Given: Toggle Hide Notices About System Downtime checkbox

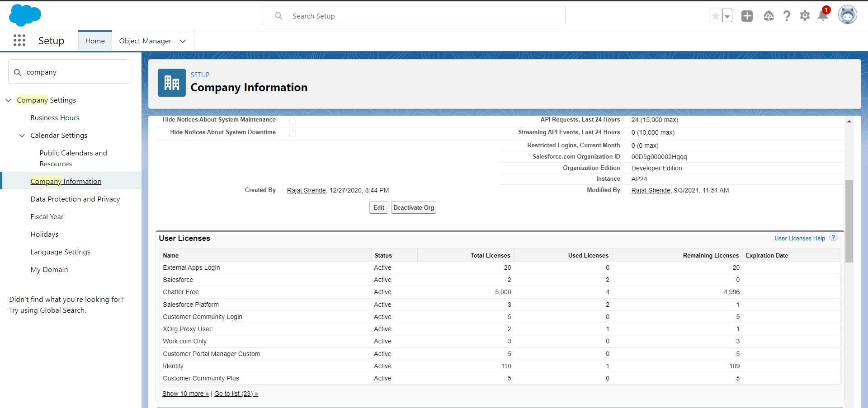Looking at the screenshot, I should click(x=293, y=134).
